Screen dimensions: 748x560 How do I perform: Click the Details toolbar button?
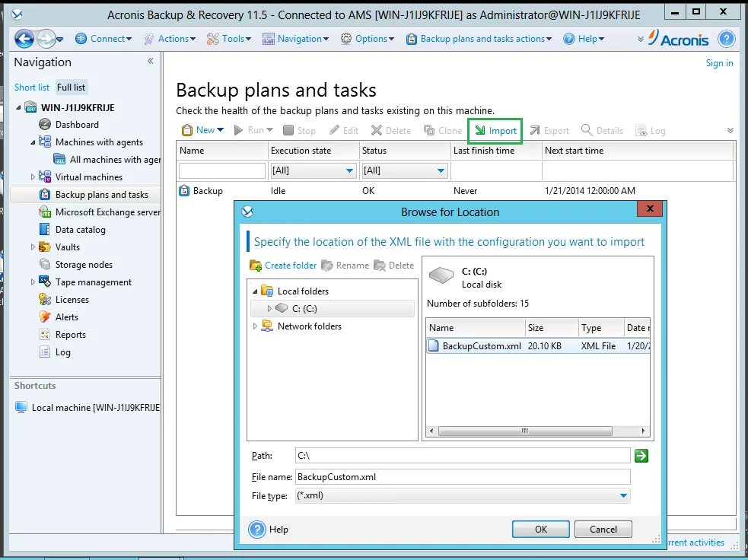602,130
